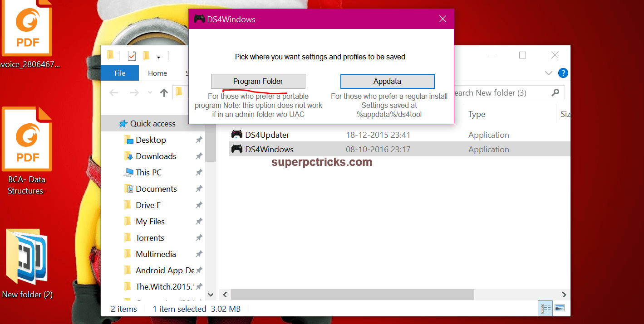Viewport: 644px width, 324px height.
Task: Click the DS4Windows controller icon in dialog title bar
Action: click(199, 19)
